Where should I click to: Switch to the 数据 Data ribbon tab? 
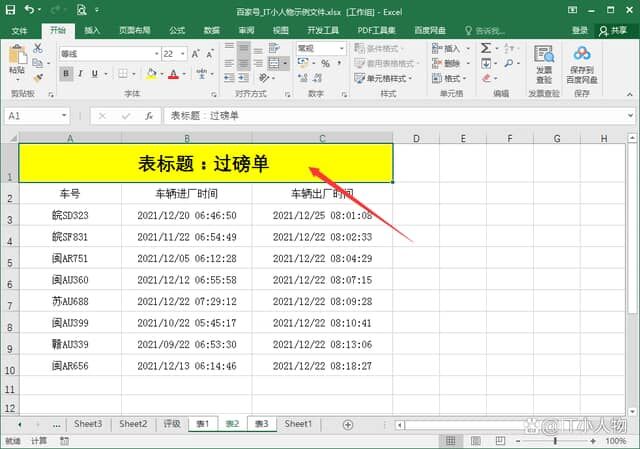tap(212, 30)
